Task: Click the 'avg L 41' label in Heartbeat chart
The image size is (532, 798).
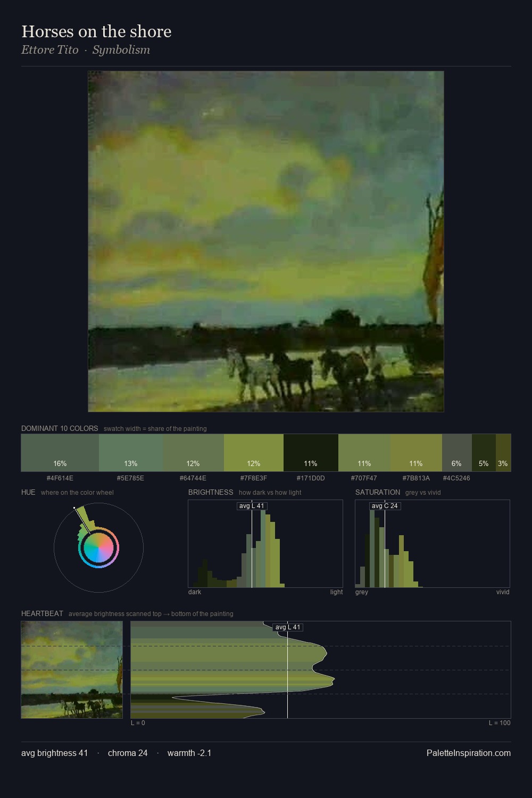Action: pos(288,627)
